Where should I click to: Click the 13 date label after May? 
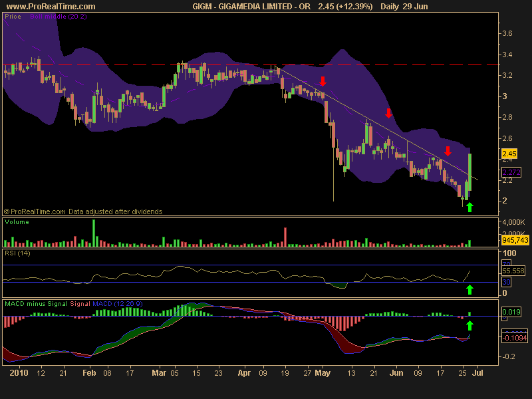352,373
